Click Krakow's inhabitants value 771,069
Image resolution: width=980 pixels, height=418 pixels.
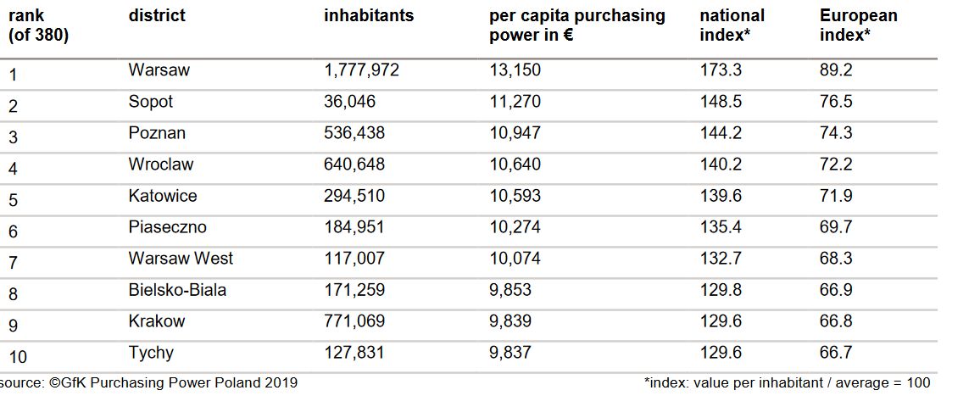coord(354,321)
